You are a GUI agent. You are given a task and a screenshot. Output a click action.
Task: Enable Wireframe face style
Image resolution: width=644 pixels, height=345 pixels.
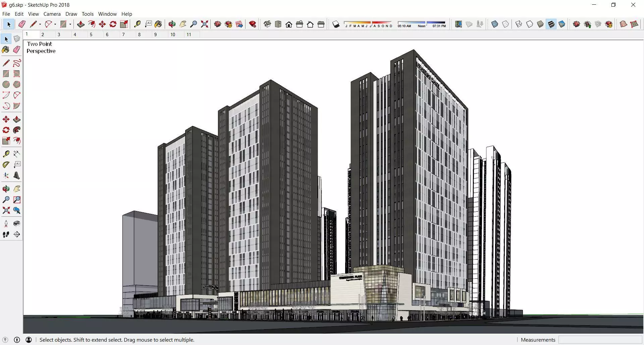(x=519, y=24)
